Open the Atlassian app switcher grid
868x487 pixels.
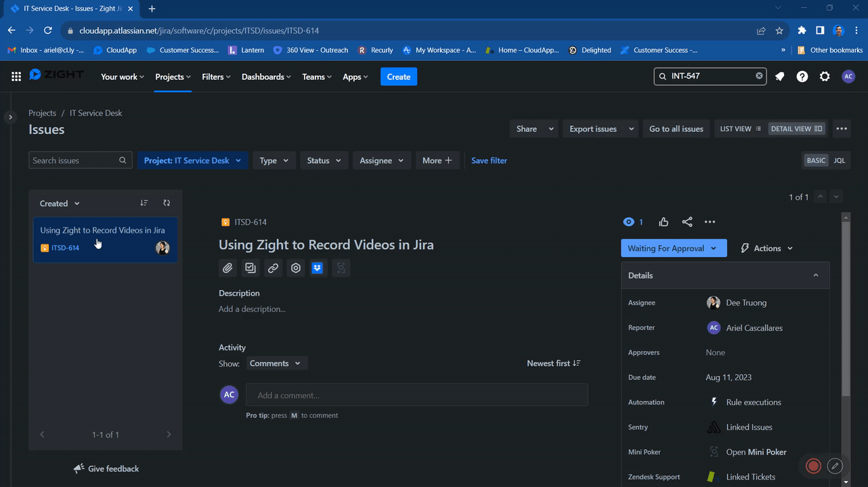16,76
